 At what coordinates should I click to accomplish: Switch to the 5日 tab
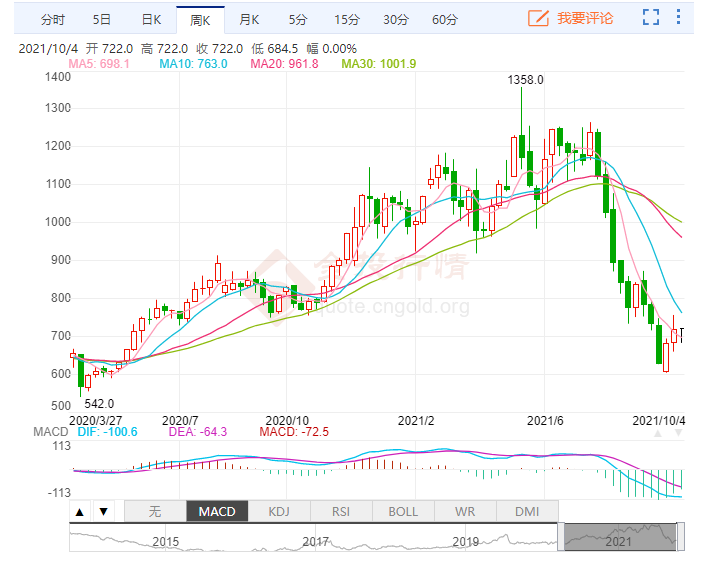[x=102, y=20]
